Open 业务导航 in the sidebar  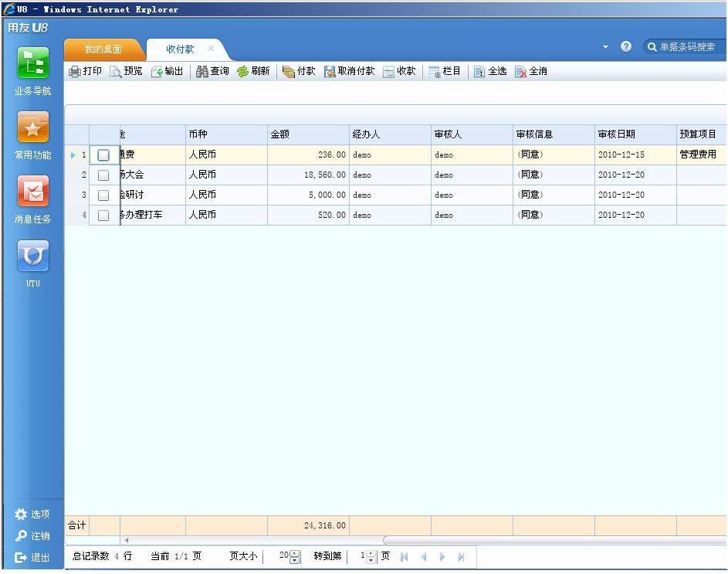(32, 71)
